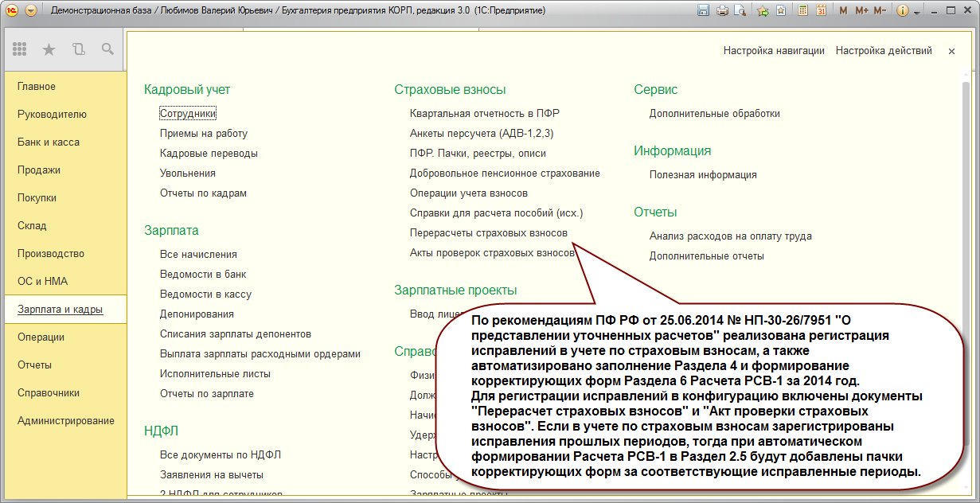Click the search magnifier icon
The width and height of the screenshot is (980, 503).
pyautogui.click(x=107, y=49)
